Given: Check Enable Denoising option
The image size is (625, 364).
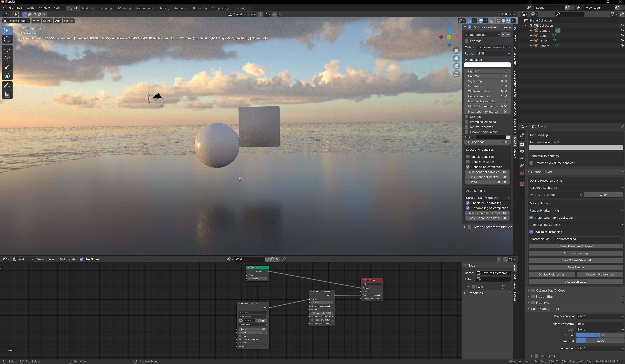Looking at the screenshot, I should 468,157.
